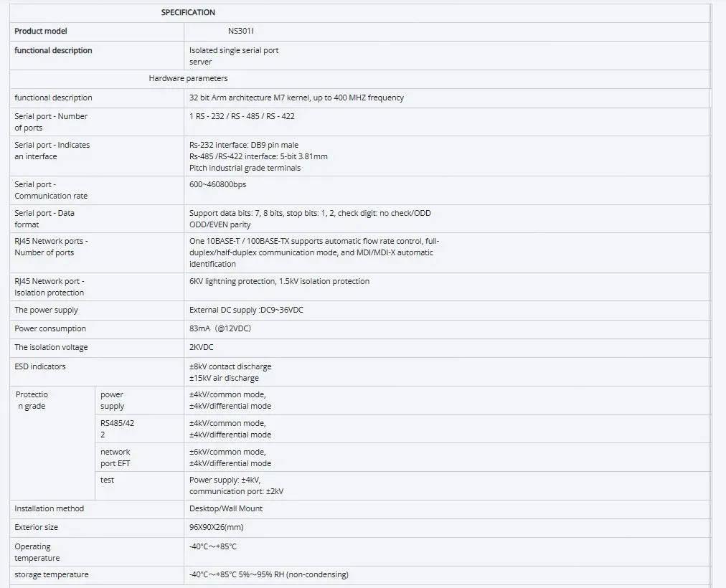726x588 pixels.
Task: Click the Product model label cell
Action: pyautogui.click(x=41, y=32)
